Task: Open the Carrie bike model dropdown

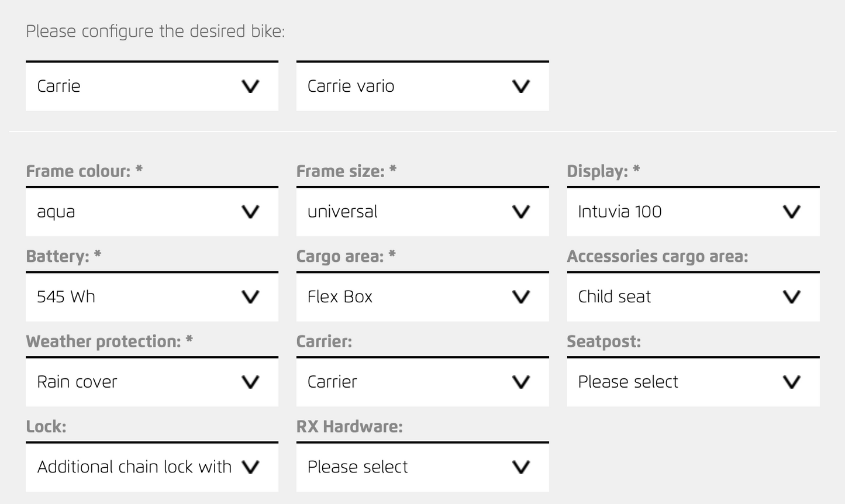Action: pos(151,87)
